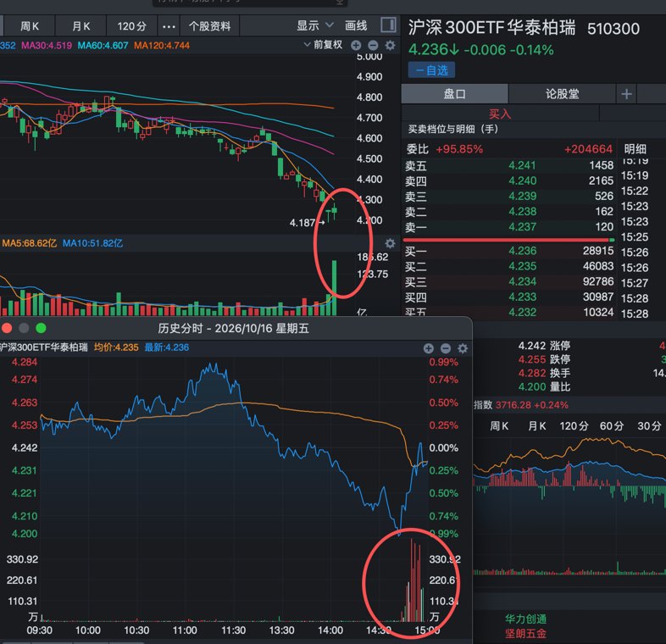
Task: Select the 买三 price 4.234
Action: click(523, 281)
